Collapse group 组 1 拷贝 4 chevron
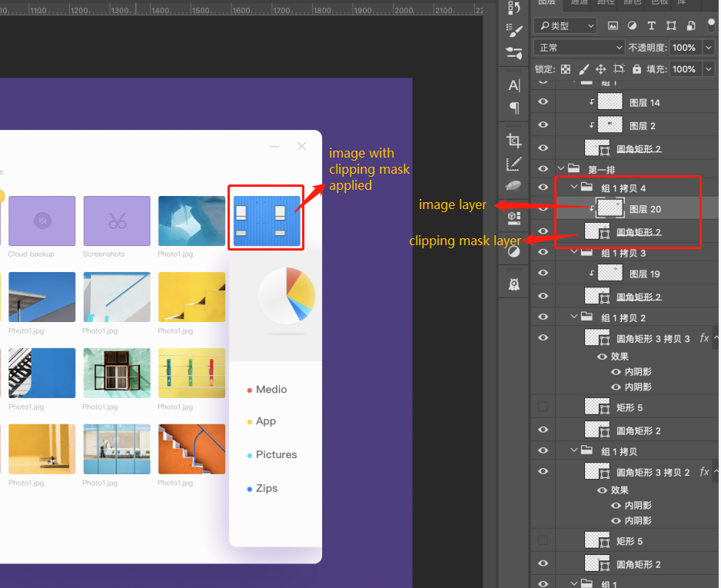 click(x=574, y=187)
